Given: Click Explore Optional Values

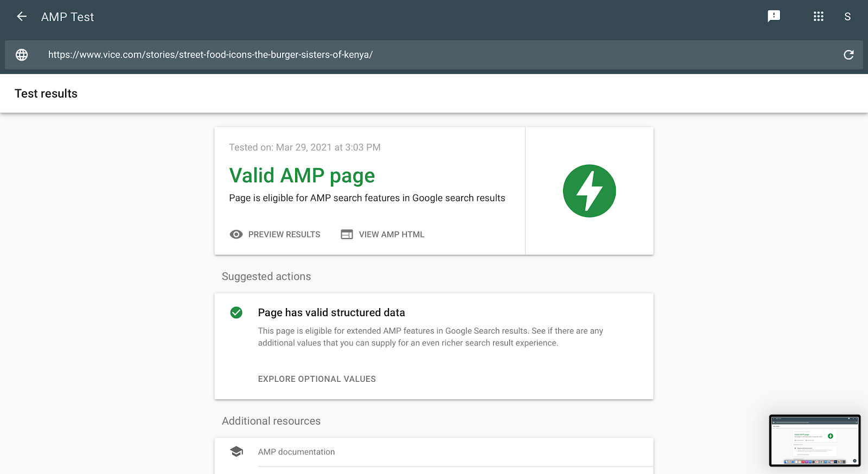Looking at the screenshot, I should coord(317,379).
